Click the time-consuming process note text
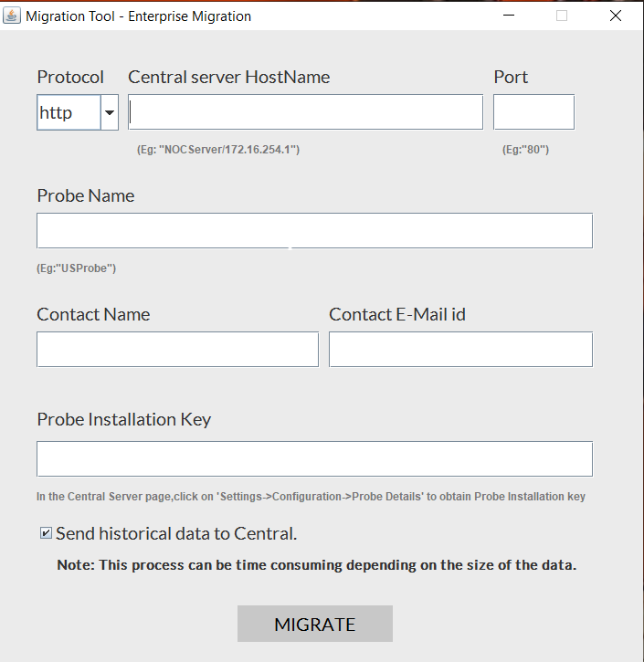 pos(316,564)
